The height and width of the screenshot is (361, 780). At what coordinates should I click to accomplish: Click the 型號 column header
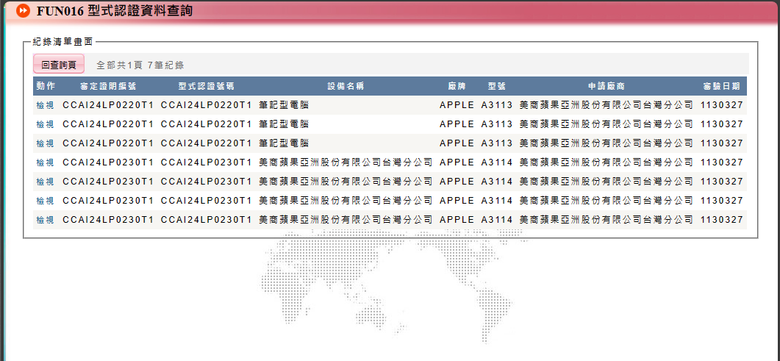click(x=496, y=86)
